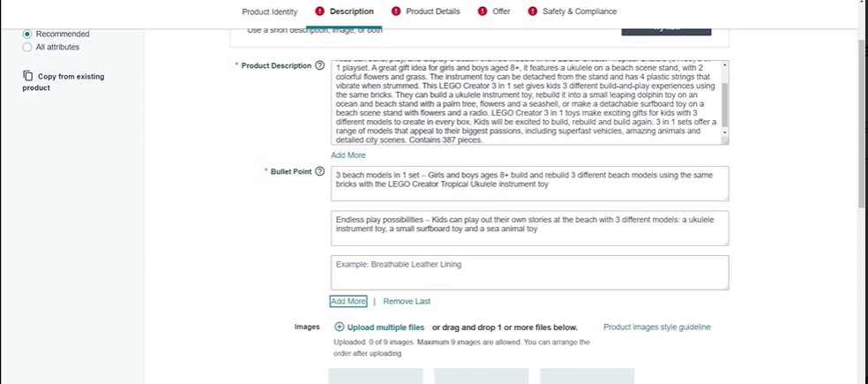Screen dimensions: 868x384
Task: Open the Product images style guideline link
Action: click(x=656, y=327)
